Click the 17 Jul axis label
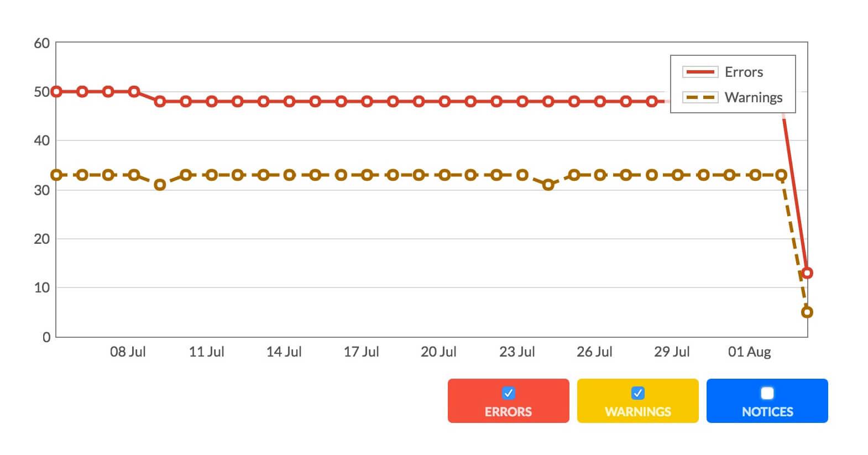 coord(361,352)
